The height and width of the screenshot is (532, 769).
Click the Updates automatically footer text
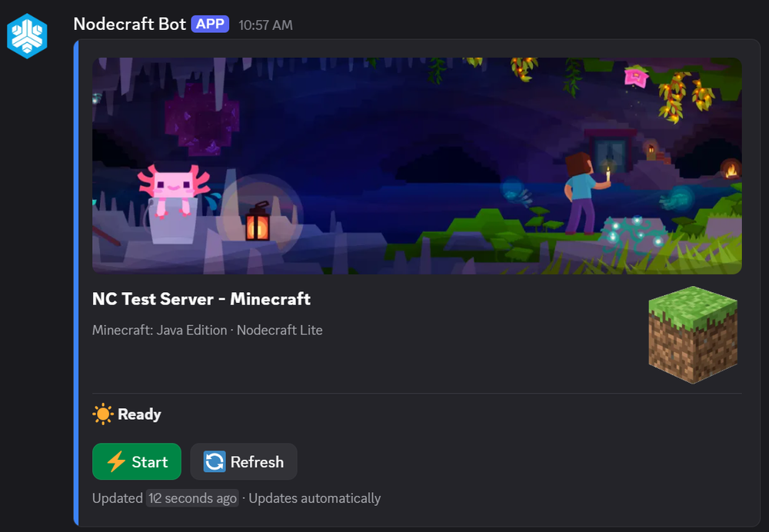(315, 498)
